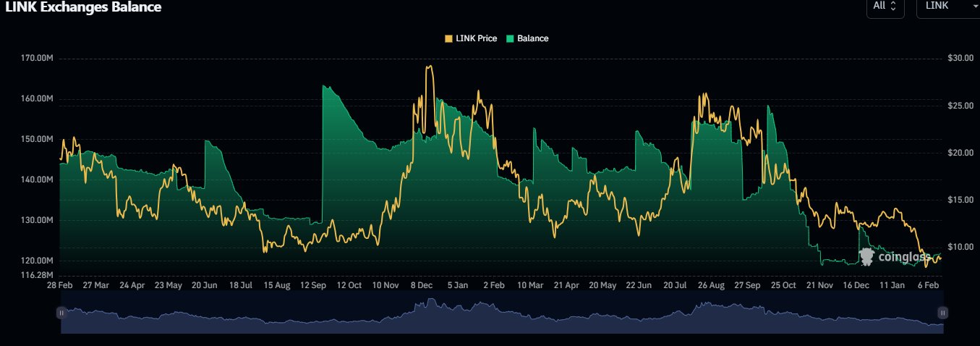
Task: Grab the left range slider handle
Action: click(61, 312)
